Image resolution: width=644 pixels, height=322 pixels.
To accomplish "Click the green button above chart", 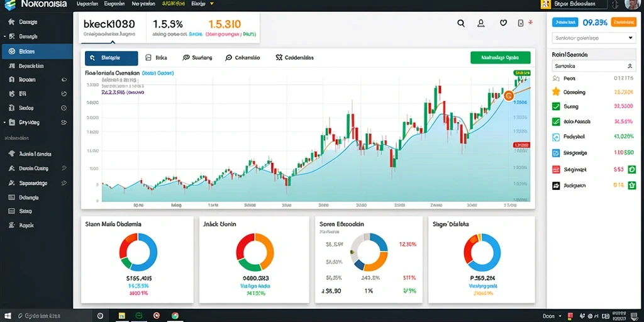I will click(500, 58).
